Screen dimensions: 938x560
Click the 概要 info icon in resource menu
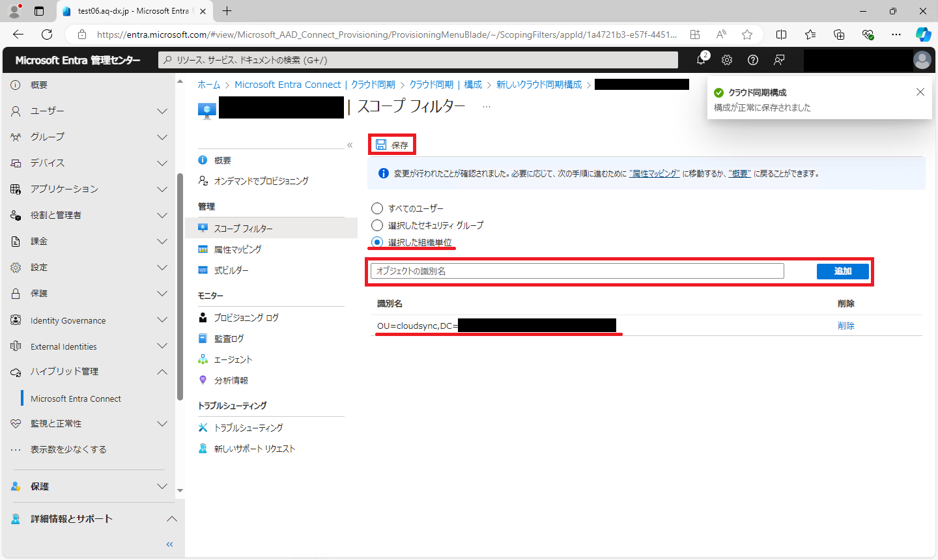(203, 160)
